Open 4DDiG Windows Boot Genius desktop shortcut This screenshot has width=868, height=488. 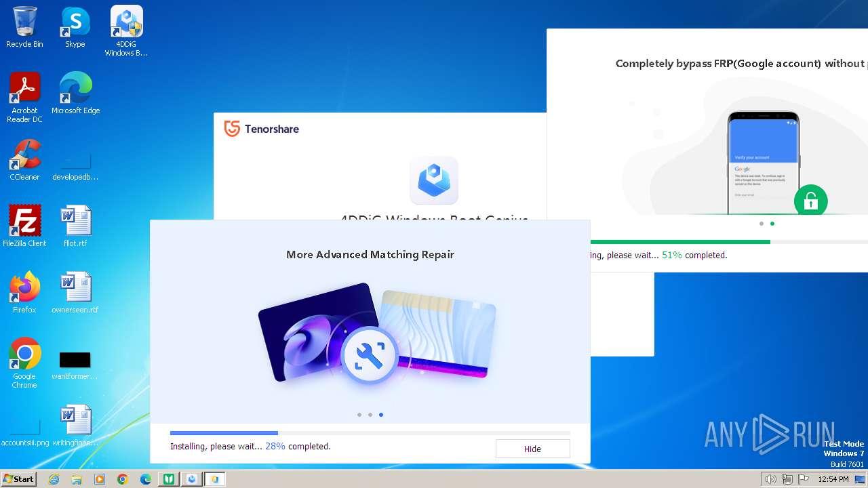126,31
